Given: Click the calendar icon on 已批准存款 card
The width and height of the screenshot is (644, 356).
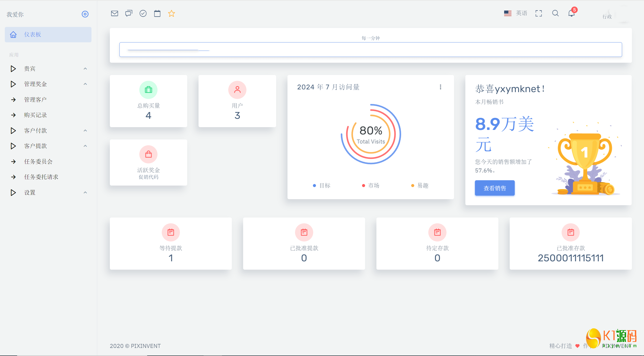Looking at the screenshot, I should pyautogui.click(x=571, y=232).
